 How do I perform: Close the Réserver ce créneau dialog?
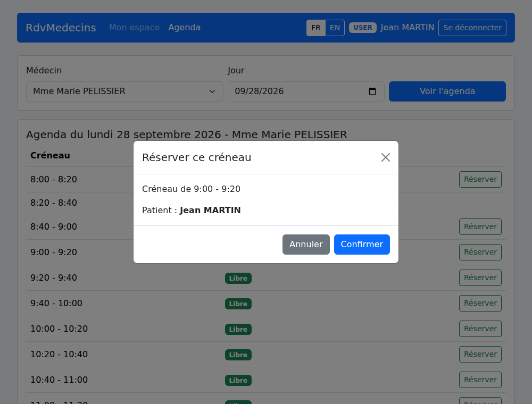pyautogui.click(x=385, y=157)
